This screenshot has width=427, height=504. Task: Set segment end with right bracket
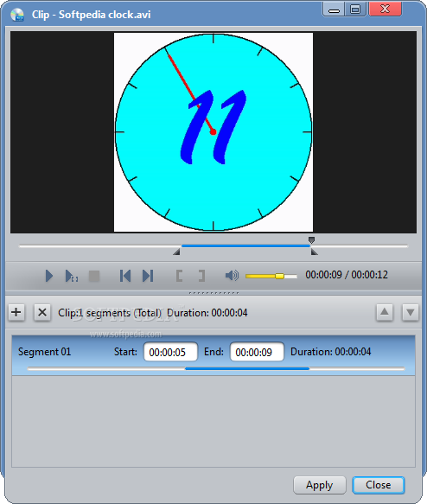pyautogui.click(x=201, y=276)
